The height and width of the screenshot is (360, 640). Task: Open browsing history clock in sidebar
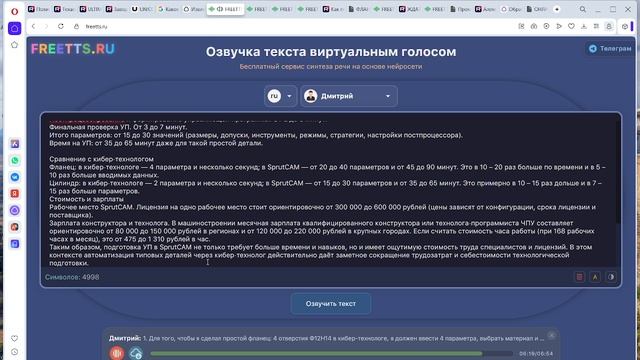coord(15,352)
